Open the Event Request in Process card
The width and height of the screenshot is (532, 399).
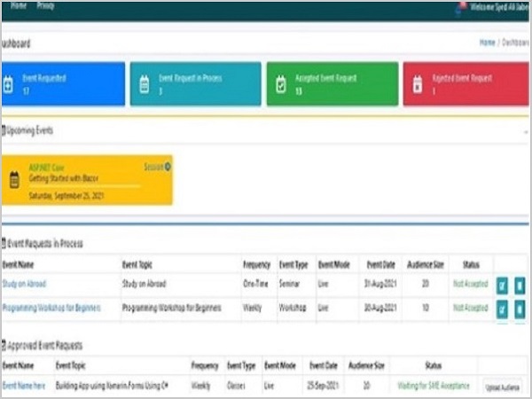click(x=196, y=84)
